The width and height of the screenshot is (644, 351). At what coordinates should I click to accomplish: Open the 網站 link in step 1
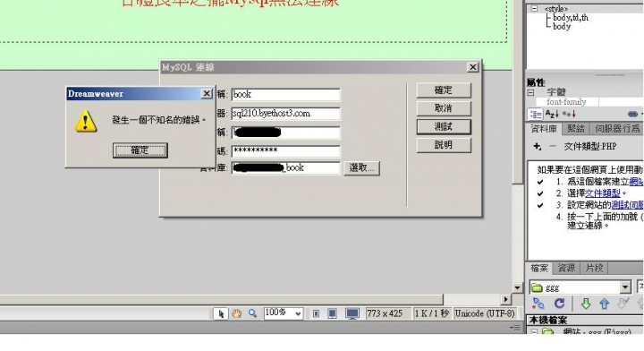tap(636, 181)
